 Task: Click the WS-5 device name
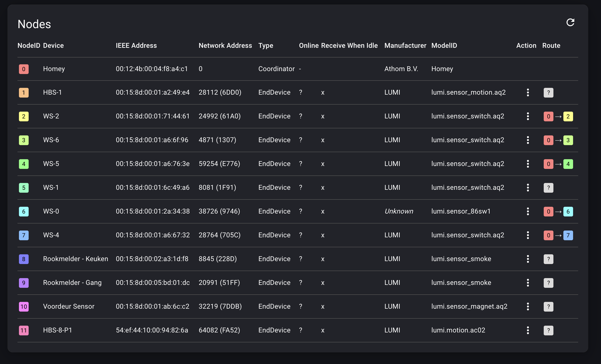click(51, 164)
